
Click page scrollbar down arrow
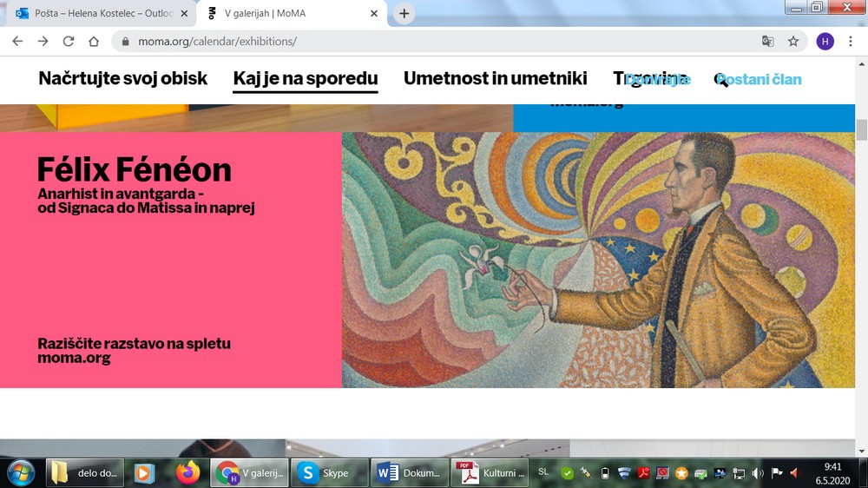[x=861, y=451]
